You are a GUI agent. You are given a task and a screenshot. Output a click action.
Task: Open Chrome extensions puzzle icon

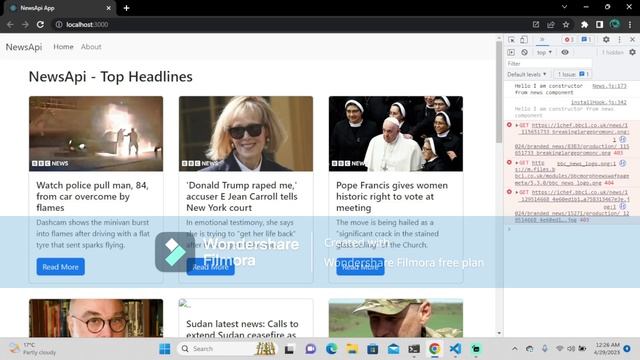tap(584, 24)
